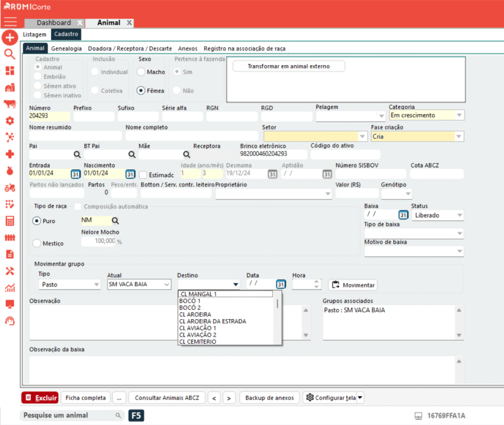Open Ficha completa

[x=86, y=398]
